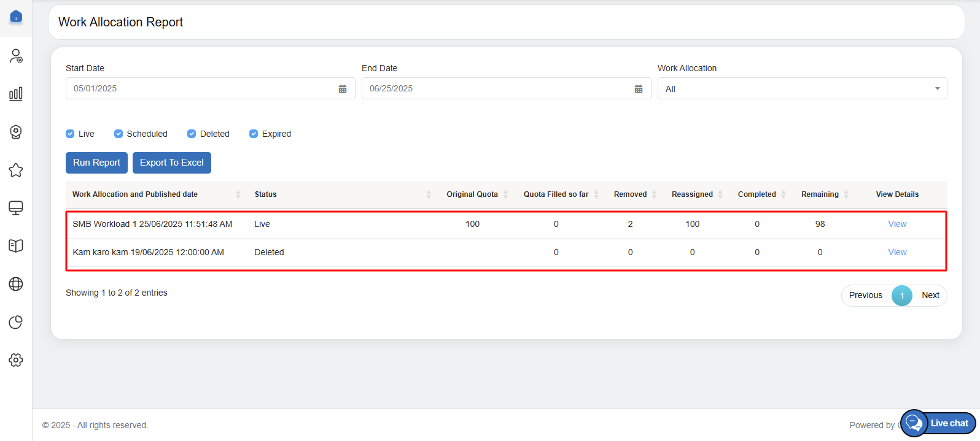Open the gear settings sidebar icon
The height and width of the screenshot is (441, 980).
pyautogui.click(x=16, y=360)
